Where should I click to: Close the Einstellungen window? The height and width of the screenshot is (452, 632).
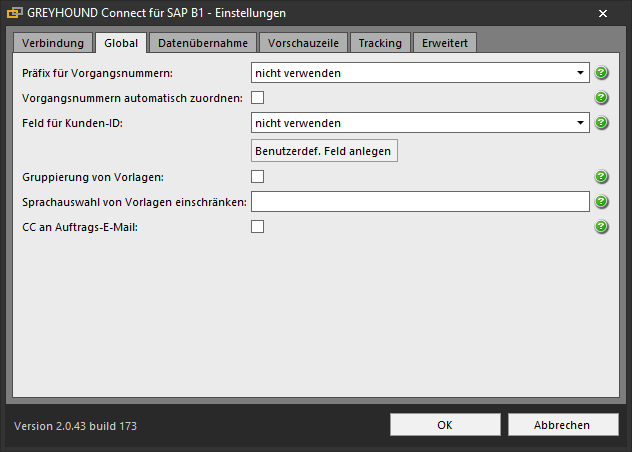coord(603,13)
